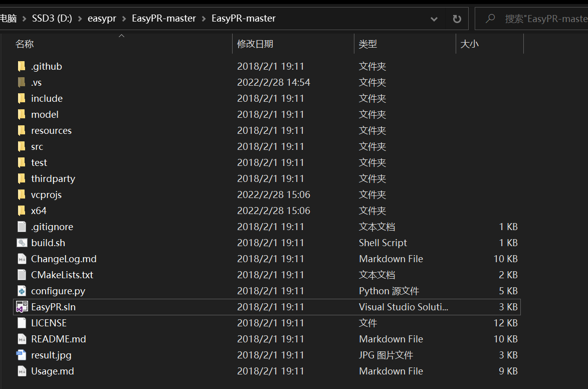Click the test folder icon

[x=22, y=163]
